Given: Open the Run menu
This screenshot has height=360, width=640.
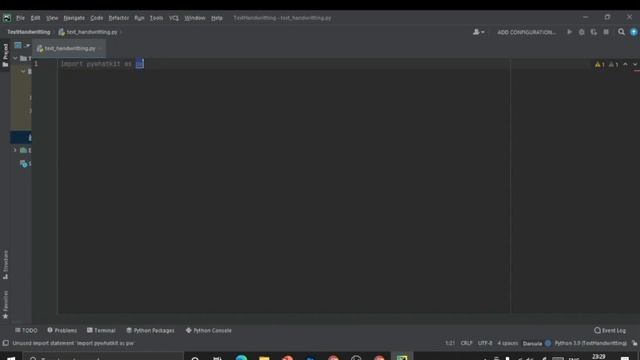Looking at the screenshot, I should click(139, 18).
